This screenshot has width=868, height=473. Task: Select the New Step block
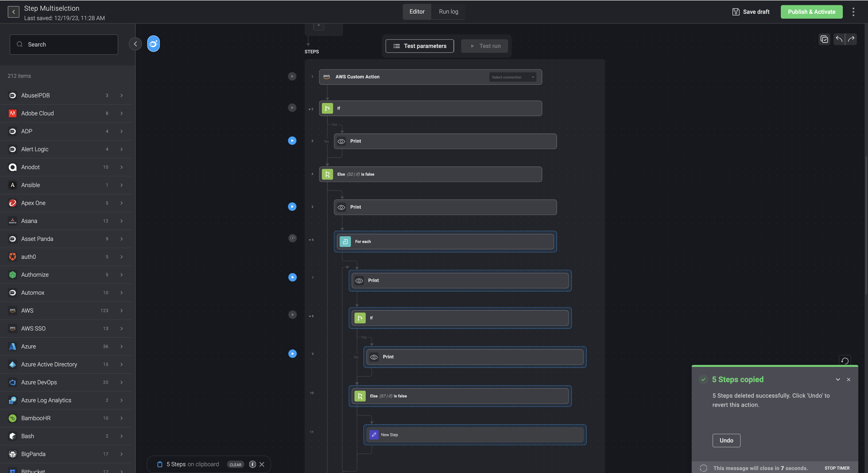coord(475,434)
